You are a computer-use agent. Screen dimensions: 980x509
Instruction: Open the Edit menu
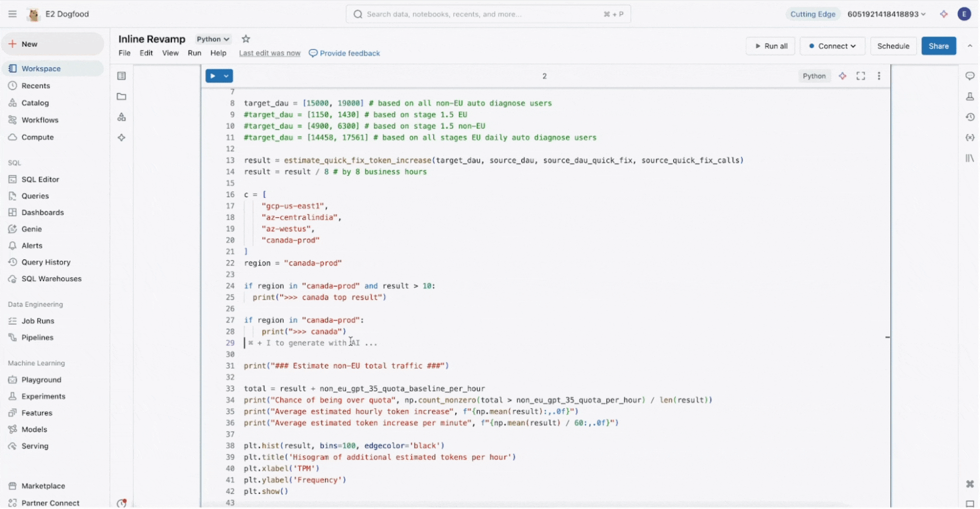pos(146,53)
